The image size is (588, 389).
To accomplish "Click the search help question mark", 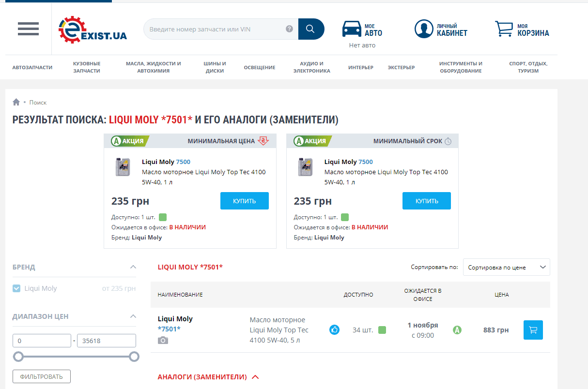I will 290,29.
